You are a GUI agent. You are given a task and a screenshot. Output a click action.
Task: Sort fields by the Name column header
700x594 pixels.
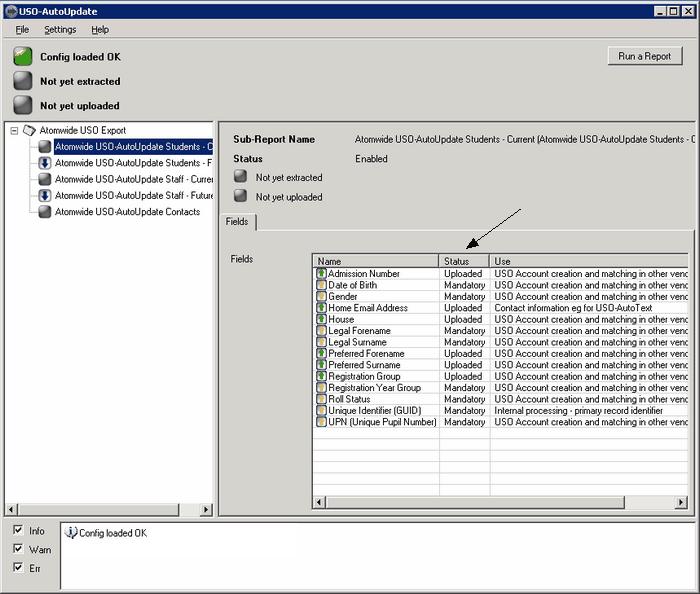(375, 261)
